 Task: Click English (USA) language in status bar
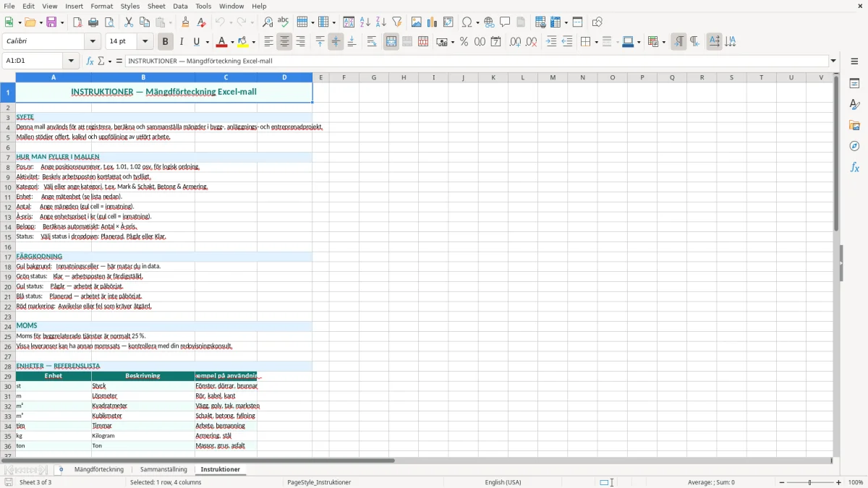tap(503, 482)
